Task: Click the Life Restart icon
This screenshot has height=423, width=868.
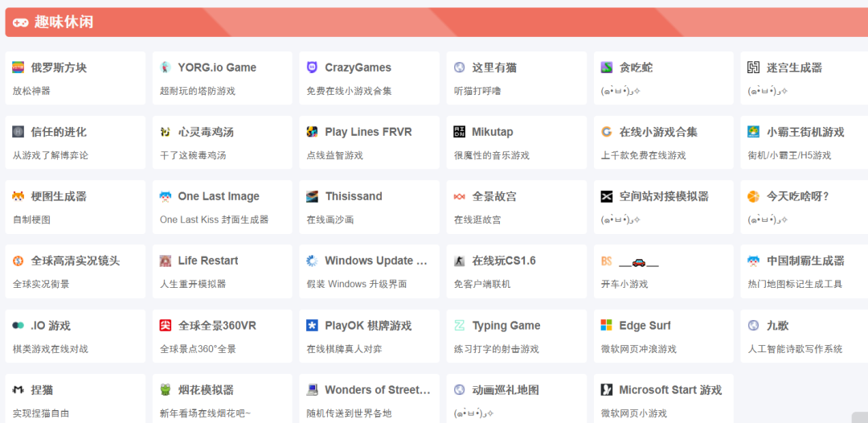Action: 165,261
